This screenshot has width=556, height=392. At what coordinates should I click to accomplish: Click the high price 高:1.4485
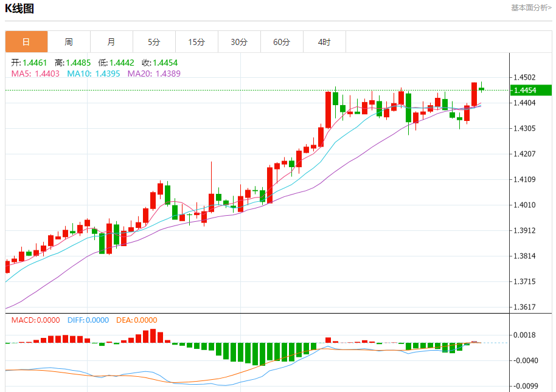pyautogui.click(x=72, y=63)
